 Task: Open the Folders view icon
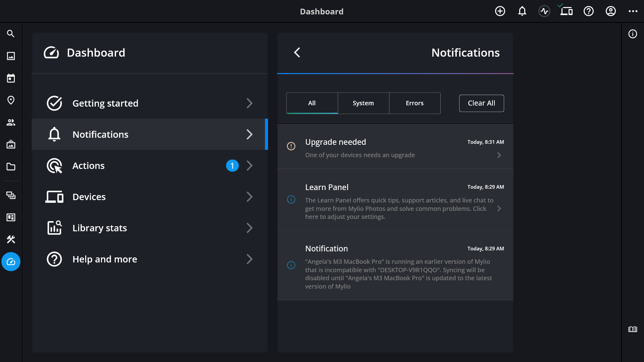pos(11,167)
